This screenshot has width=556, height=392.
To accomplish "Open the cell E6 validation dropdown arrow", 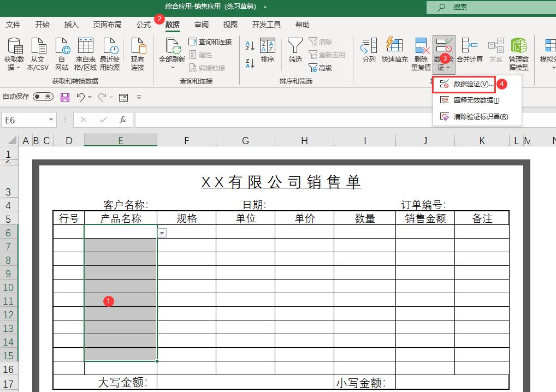I will 162,233.
